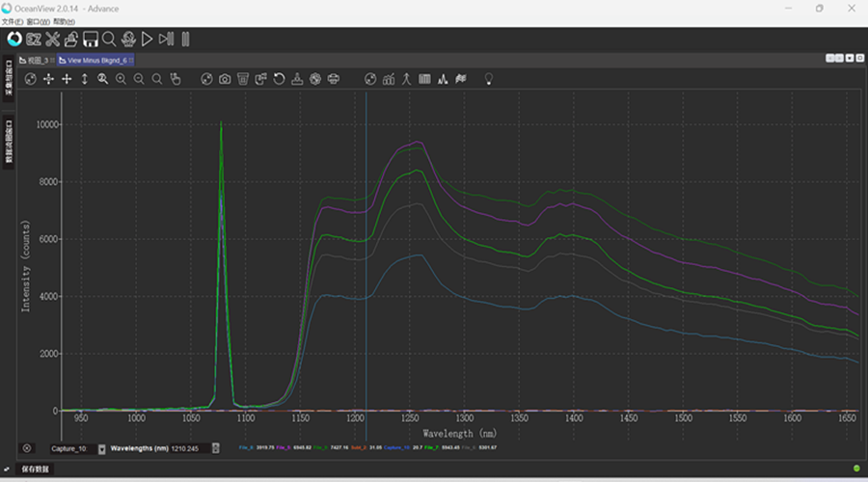Click the 保存数据 button at the bottom

[35, 469]
